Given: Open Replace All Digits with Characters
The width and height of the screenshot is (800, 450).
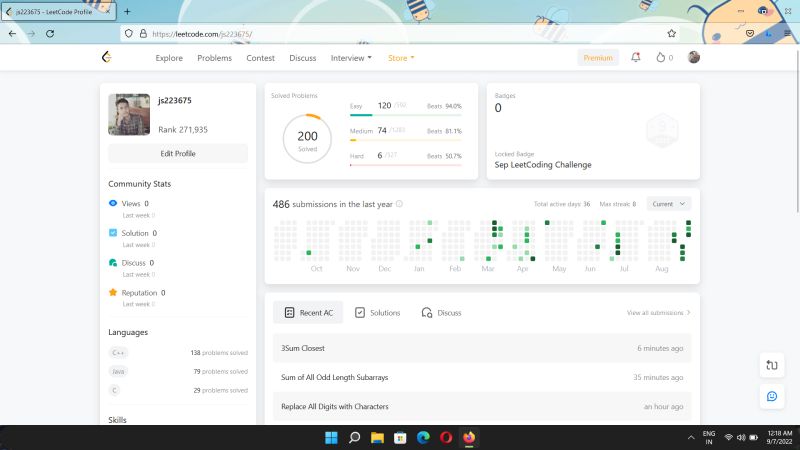Looking at the screenshot, I should point(482,407).
